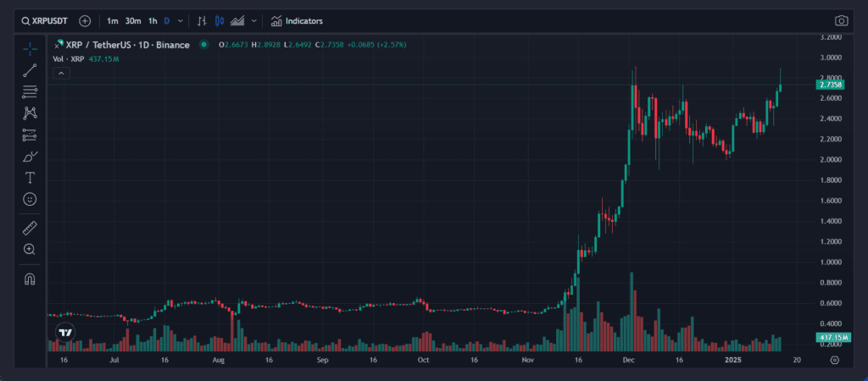Viewport: 868px width, 381px height.
Task: Open the emoji icons tool
Action: tap(30, 199)
